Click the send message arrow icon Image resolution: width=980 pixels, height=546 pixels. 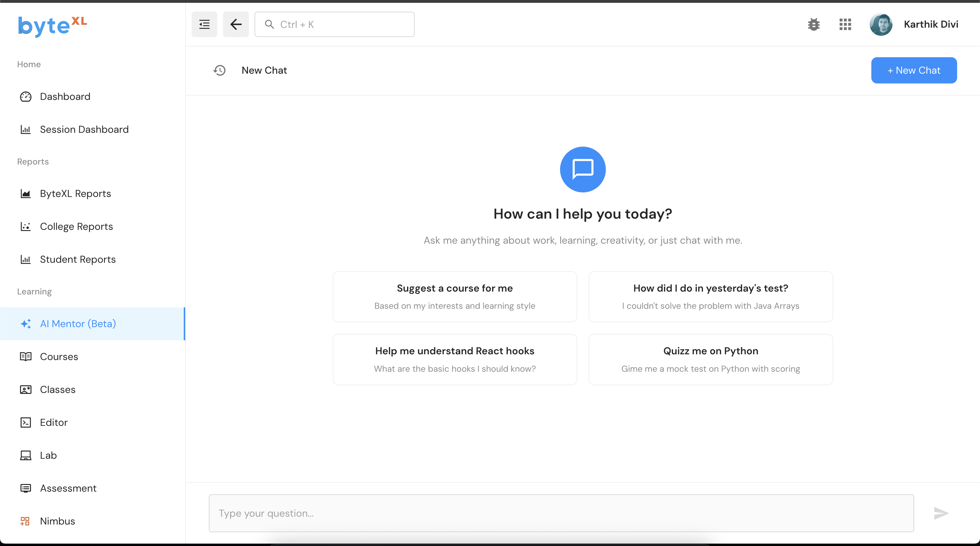(941, 513)
